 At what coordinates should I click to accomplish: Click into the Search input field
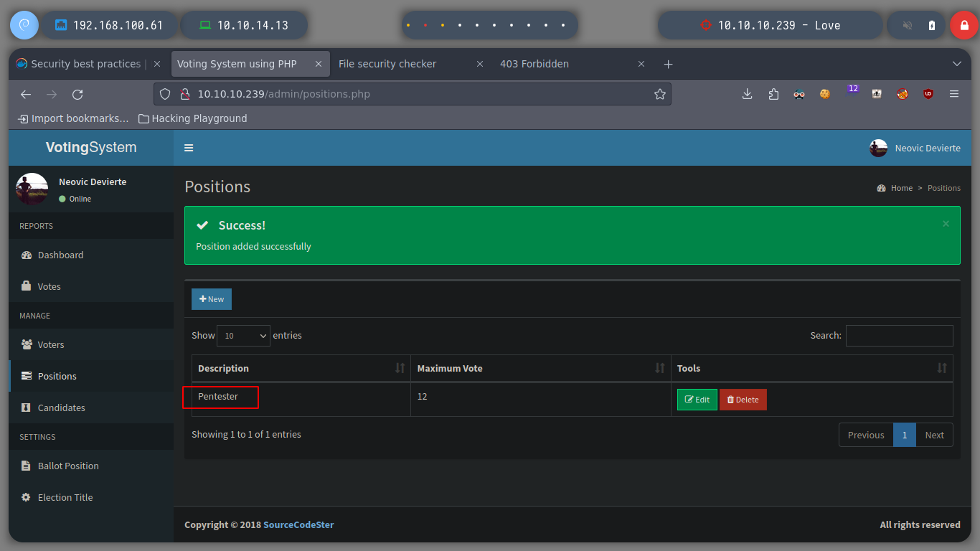point(900,335)
